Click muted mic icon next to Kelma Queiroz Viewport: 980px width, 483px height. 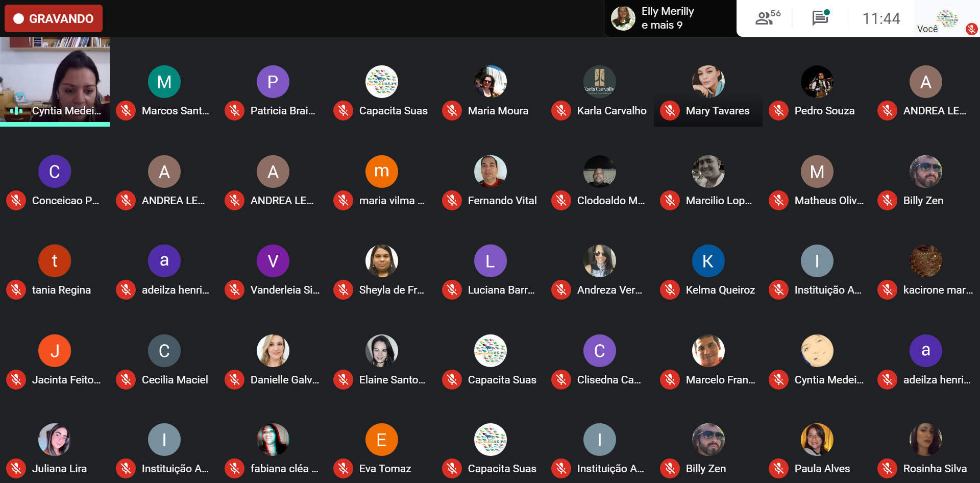point(670,290)
